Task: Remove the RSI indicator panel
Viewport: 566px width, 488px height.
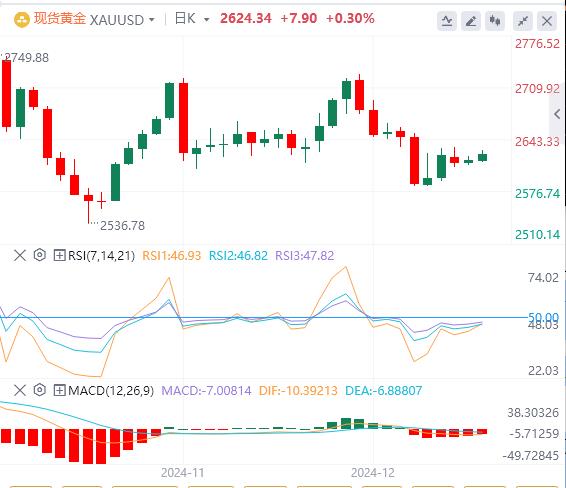Action: 20,256
